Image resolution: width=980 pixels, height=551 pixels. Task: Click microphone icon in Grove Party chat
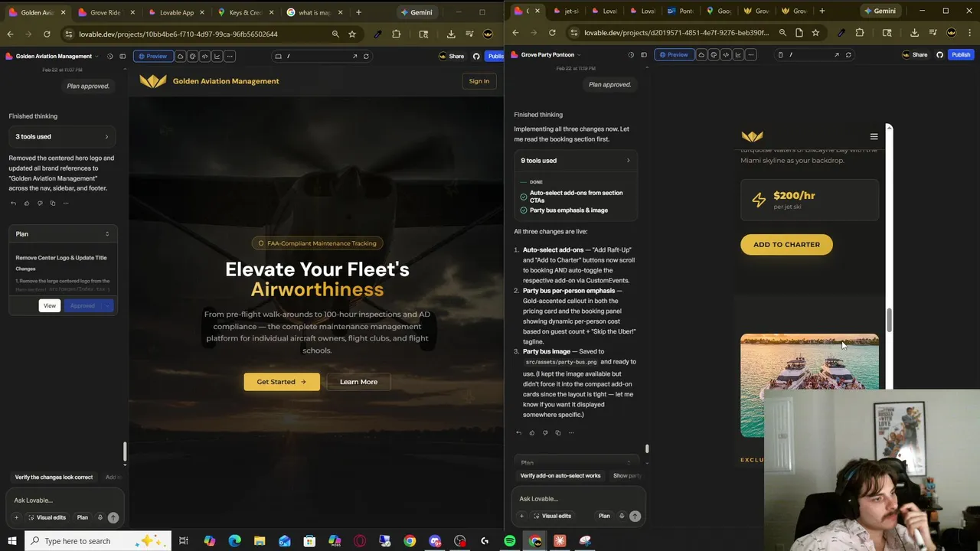click(622, 516)
